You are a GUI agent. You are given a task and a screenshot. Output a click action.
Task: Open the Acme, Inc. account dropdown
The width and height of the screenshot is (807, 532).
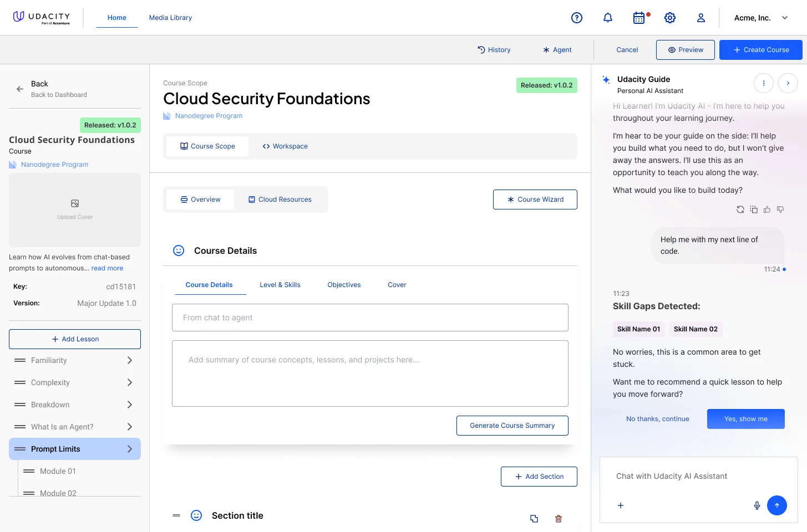click(762, 18)
